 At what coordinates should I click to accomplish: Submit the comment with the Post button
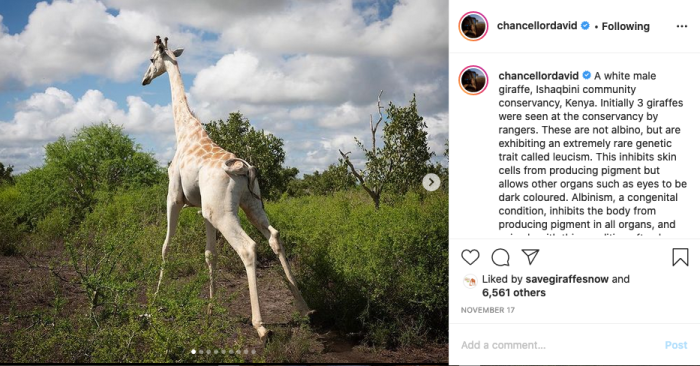coord(676,345)
